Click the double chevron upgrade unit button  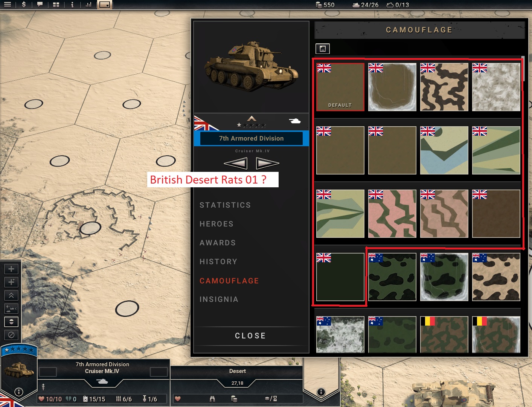(11, 295)
